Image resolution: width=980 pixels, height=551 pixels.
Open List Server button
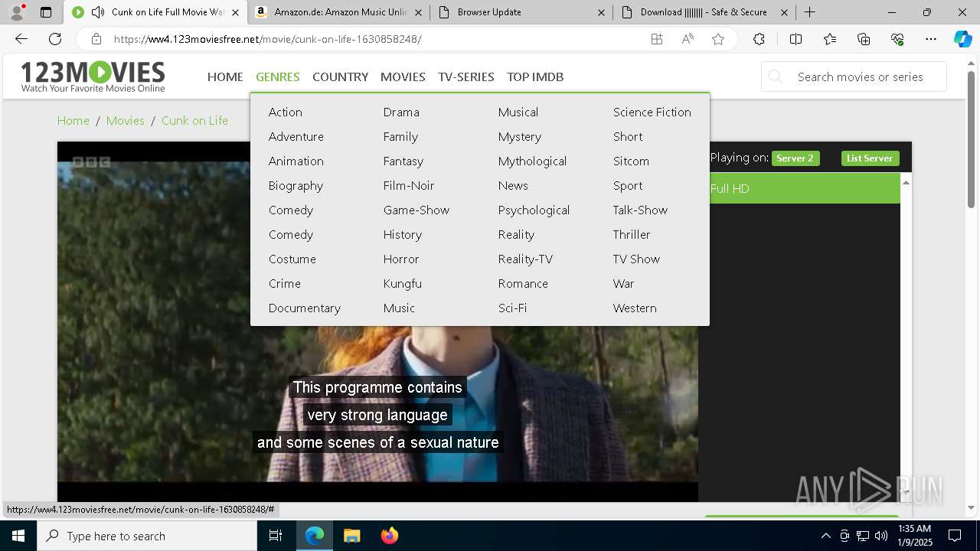(x=870, y=158)
